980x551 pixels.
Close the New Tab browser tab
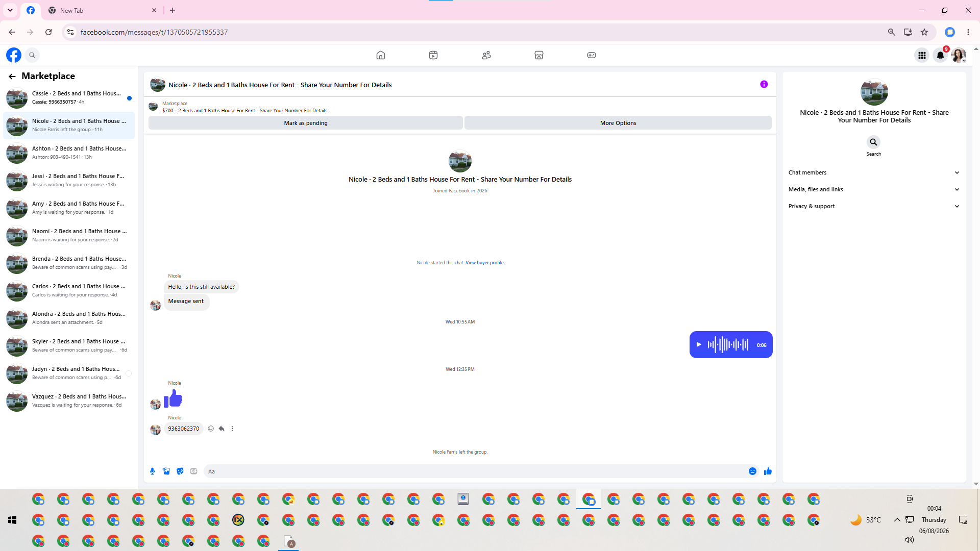click(154, 10)
